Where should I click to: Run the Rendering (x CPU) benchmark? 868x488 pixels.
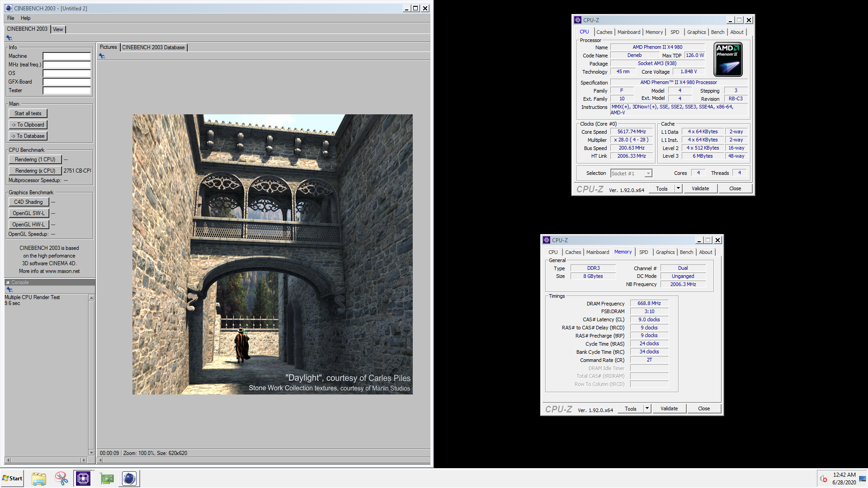35,171
